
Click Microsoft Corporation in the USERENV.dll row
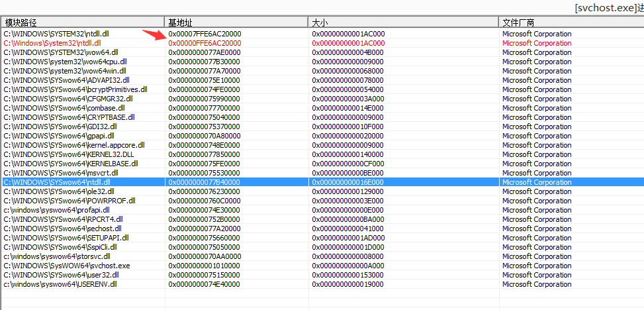click(x=537, y=284)
